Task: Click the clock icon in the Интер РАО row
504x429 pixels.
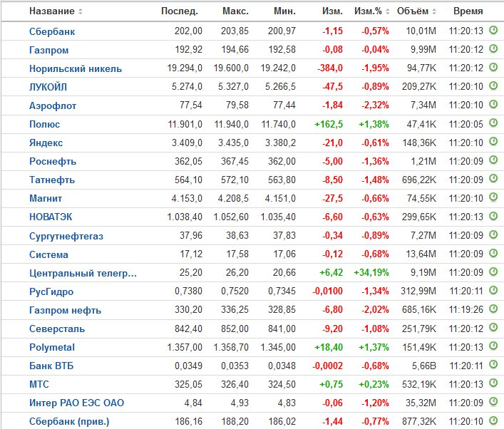Action: pos(493,402)
